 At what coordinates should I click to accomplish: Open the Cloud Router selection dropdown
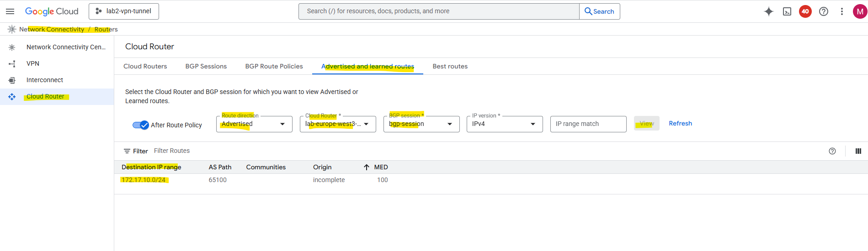pyautogui.click(x=338, y=124)
